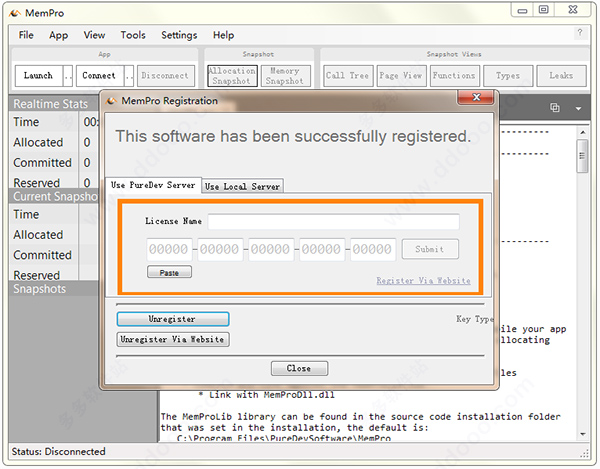Open the Functions snapshot view

click(455, 76)
